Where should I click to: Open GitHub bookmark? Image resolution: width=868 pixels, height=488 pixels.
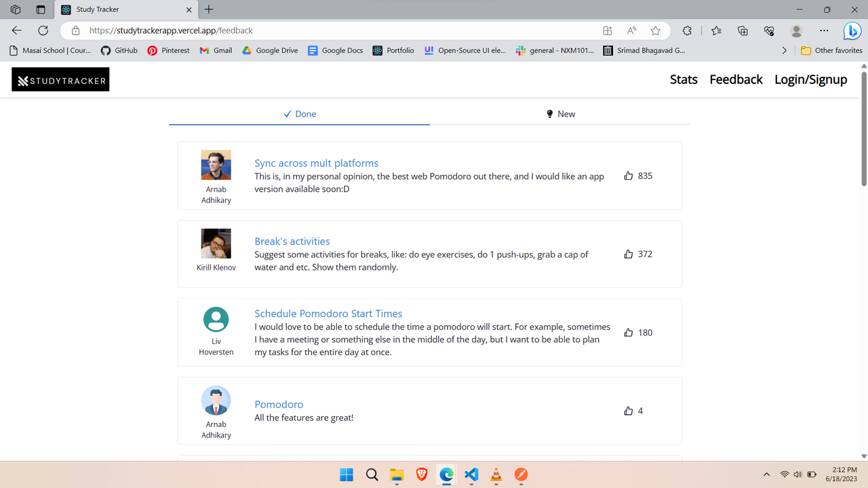(119, 50)
